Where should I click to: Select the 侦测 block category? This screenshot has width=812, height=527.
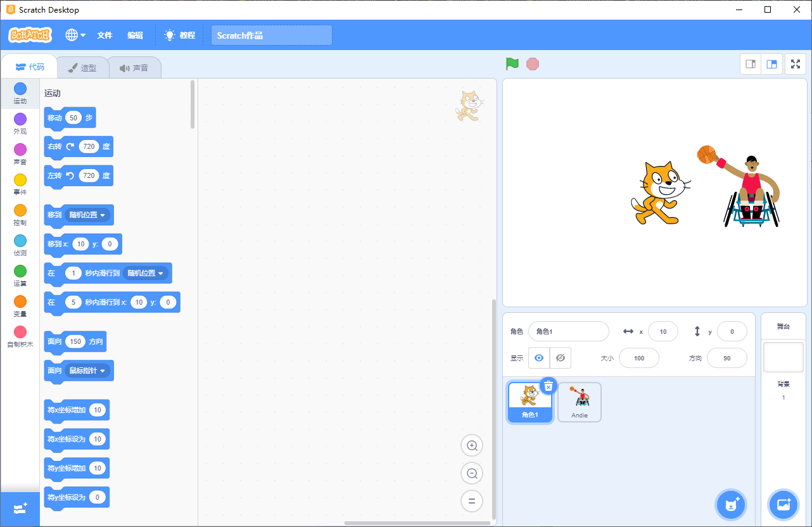coord(20,245)
